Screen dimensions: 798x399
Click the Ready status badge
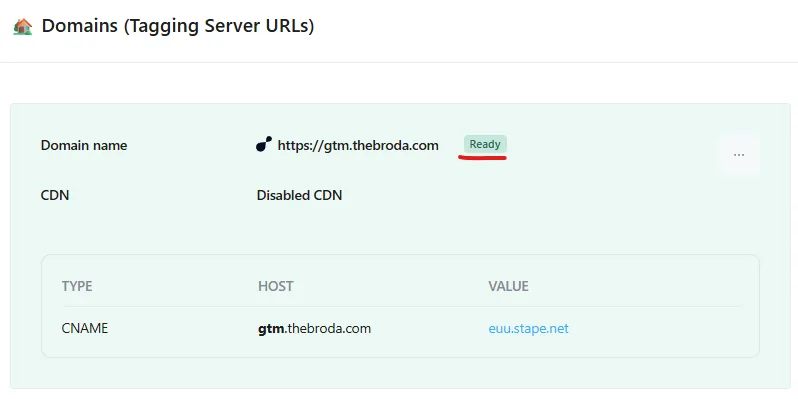485,145
